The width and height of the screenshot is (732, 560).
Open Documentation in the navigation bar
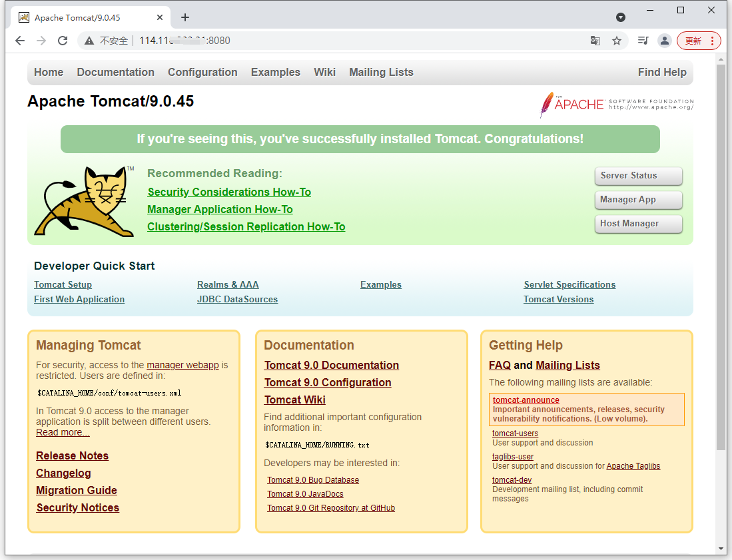point(116,73)
